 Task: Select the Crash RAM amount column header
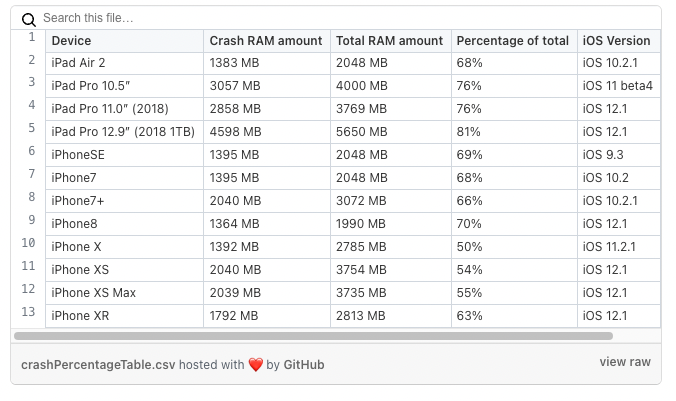(267, 41)
